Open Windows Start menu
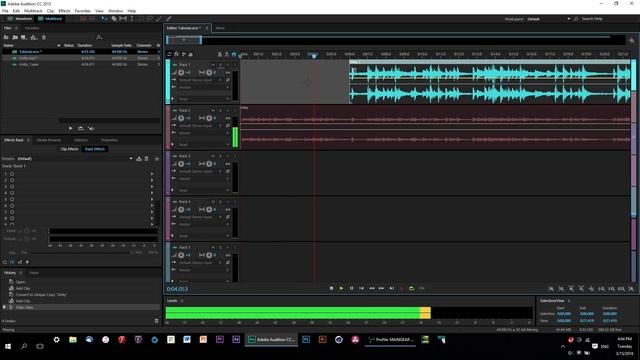640x360 pixels. tap(8, 346)
